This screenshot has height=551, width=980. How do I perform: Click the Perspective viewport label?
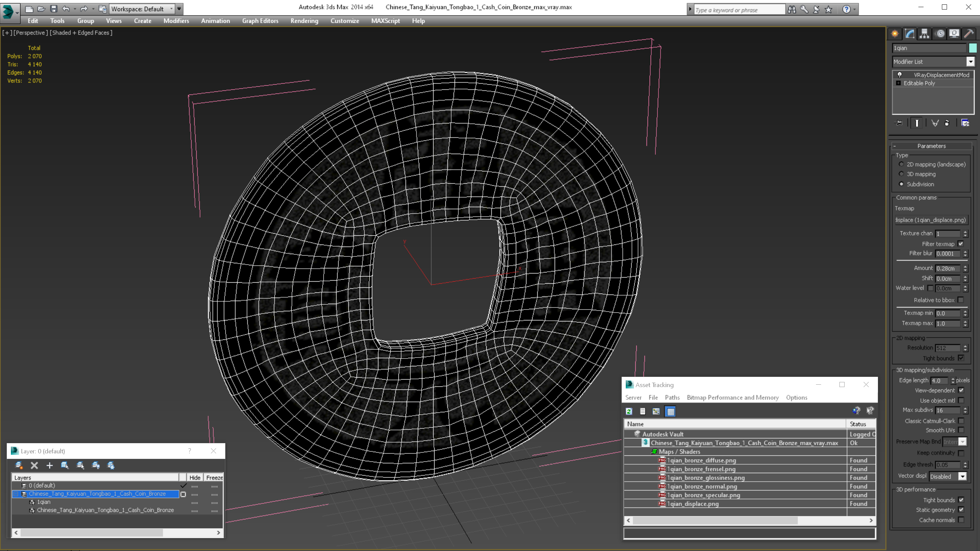tap(31, 33)
